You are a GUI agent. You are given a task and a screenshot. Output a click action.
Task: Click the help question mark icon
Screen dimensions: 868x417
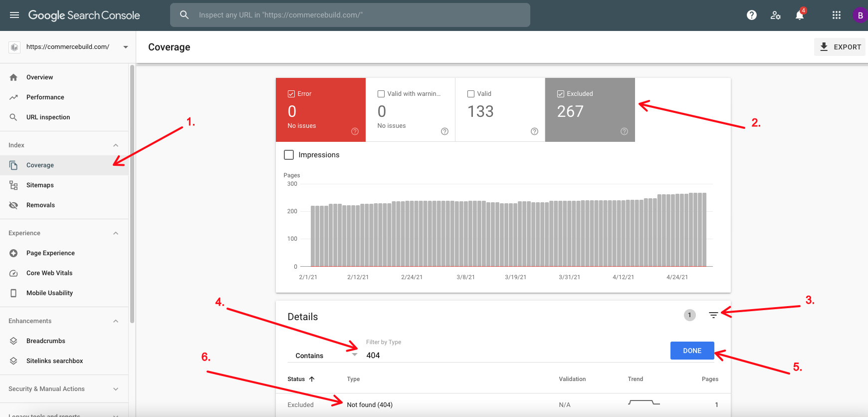tap(751, 15)
